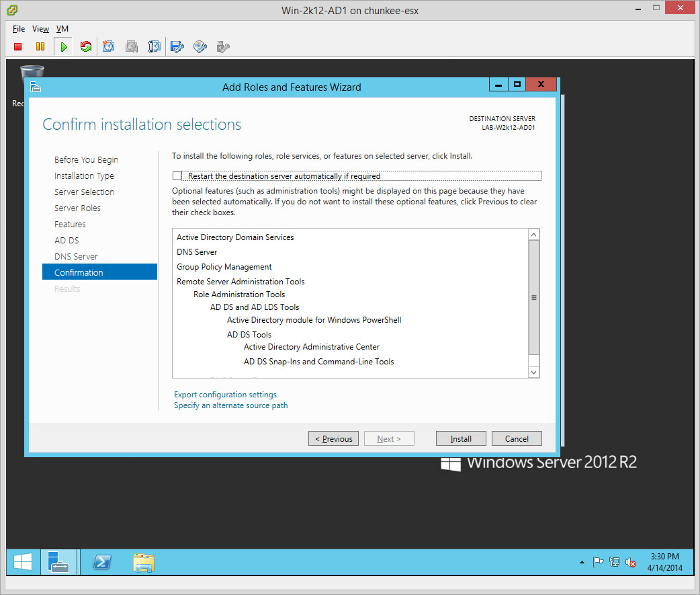
Task: Click Export configuration settings link
Action: pos(225,395)
